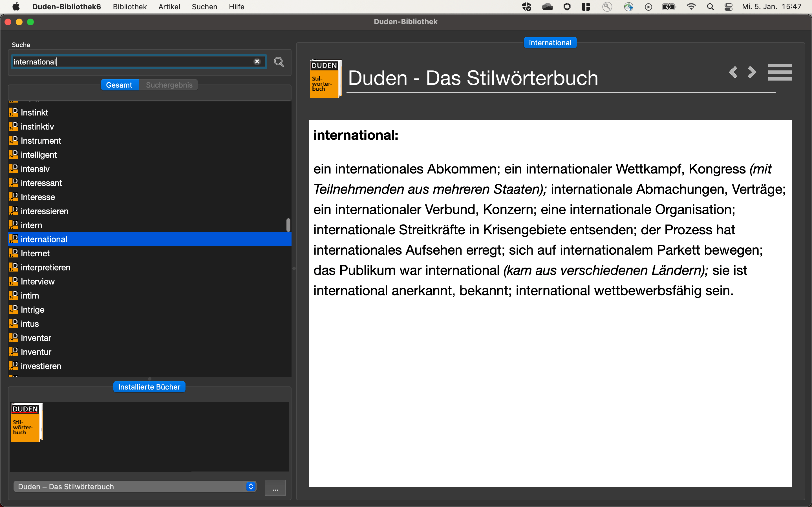
Task: Click the Wi-Fi status icon
Action: (691, 7)
